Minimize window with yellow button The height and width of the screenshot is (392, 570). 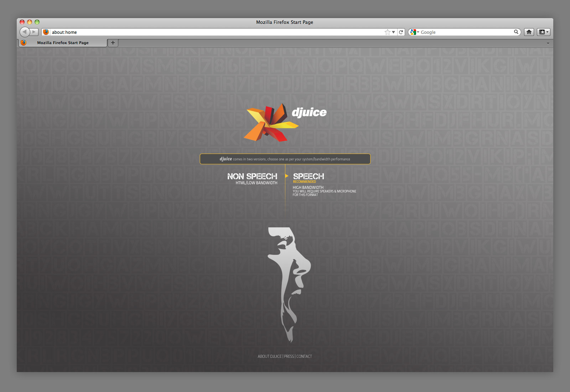point(30,22)
